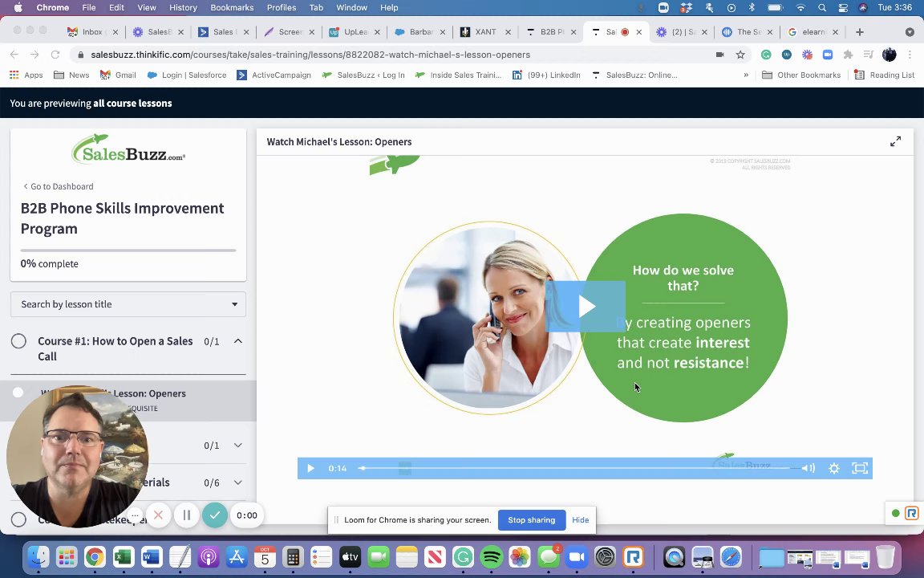Open the News bookmarks folder
Image resolution: width=924 pixels, height=578 pixels.
pyautogui.click(x=71, y=75)
